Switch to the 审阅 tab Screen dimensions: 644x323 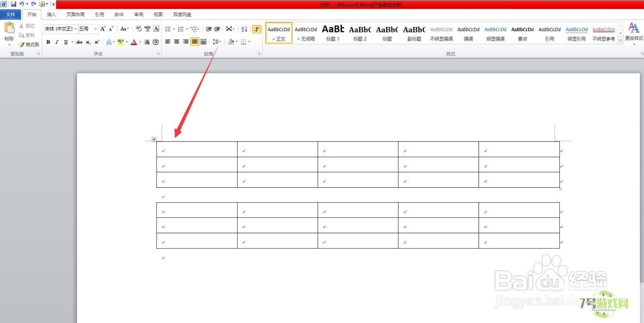(139, 14)
